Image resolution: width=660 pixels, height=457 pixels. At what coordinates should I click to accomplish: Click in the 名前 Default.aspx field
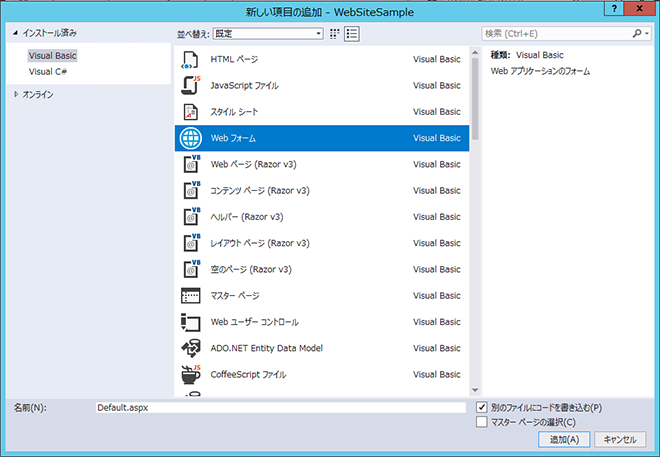click(281, 407)
